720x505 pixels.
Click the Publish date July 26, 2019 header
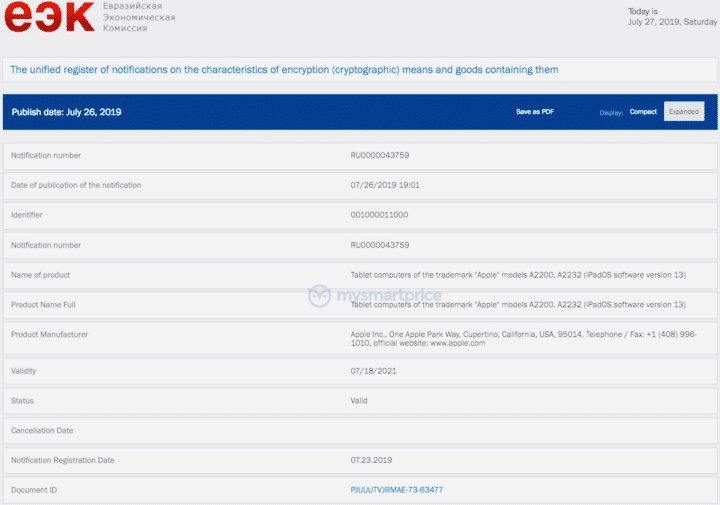pos(67,112)
